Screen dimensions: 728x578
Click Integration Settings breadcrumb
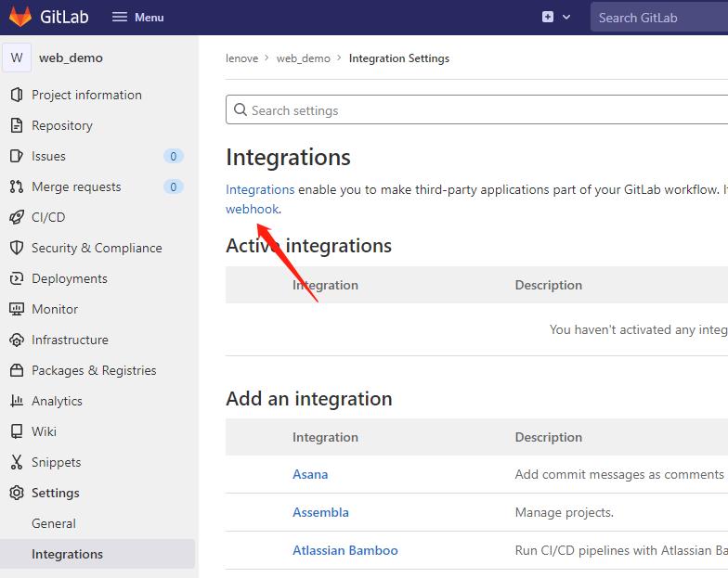[399, 58]
